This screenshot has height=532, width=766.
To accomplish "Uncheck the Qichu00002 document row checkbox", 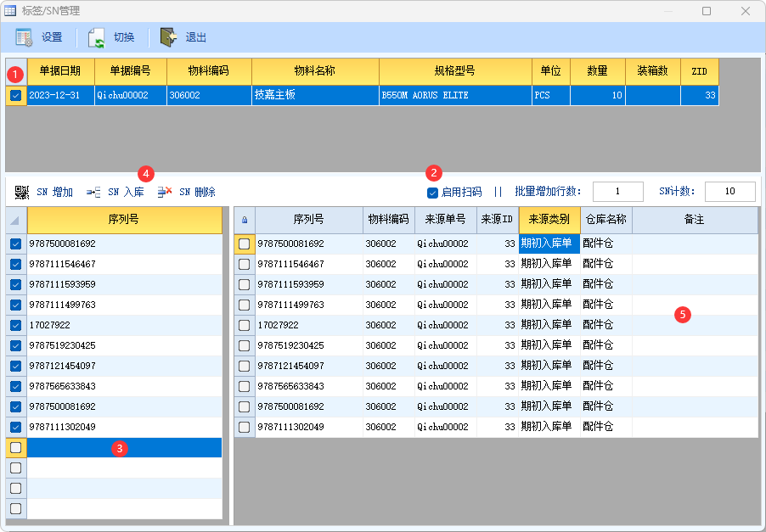I will pyautogui.click(x=15, y=95).
